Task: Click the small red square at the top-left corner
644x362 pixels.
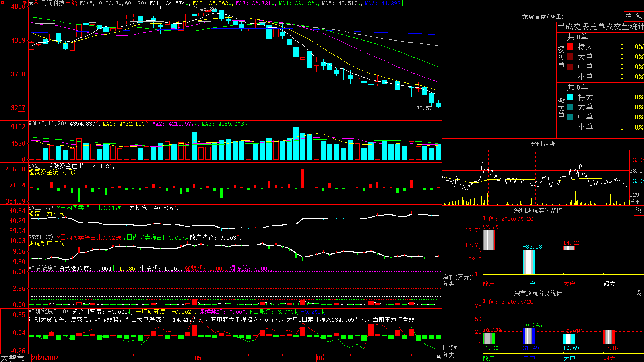Action: 2,2
